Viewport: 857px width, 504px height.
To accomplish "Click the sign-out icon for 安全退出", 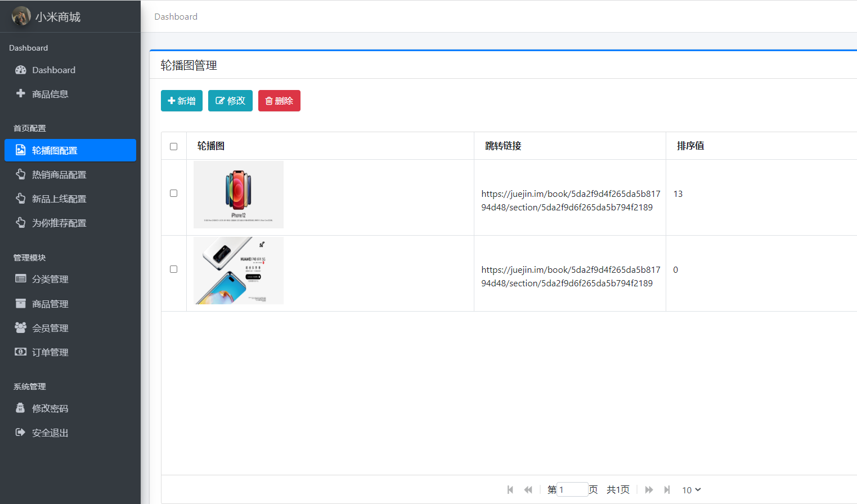I will coord(20,432).
